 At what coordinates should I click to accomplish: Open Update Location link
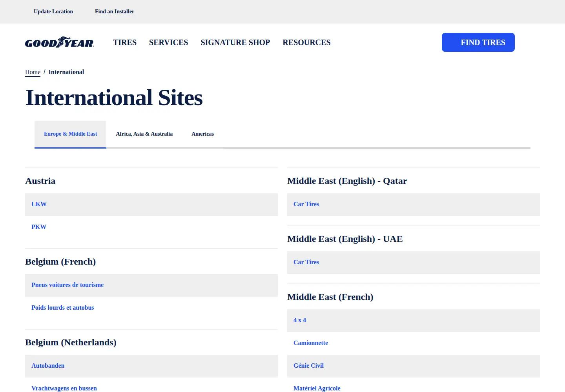(x=53, y=11)
